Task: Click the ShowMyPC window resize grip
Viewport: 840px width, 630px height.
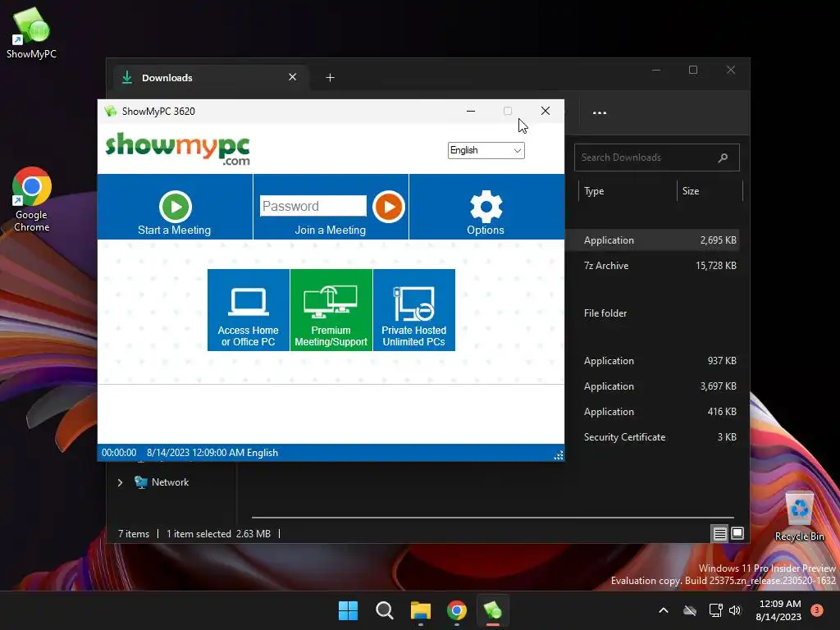Action: [x=559, y=455]
